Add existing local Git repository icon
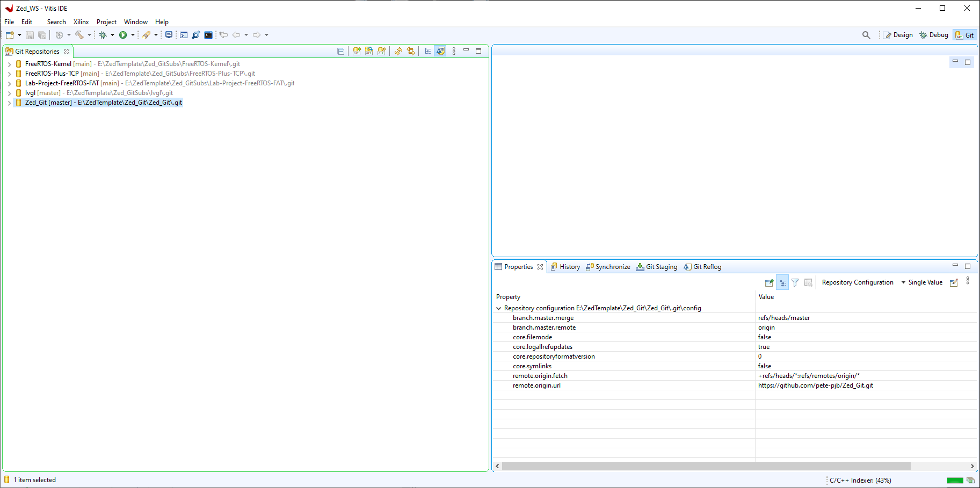The height and width of the screenshot is (488, 980). [357, 51]
